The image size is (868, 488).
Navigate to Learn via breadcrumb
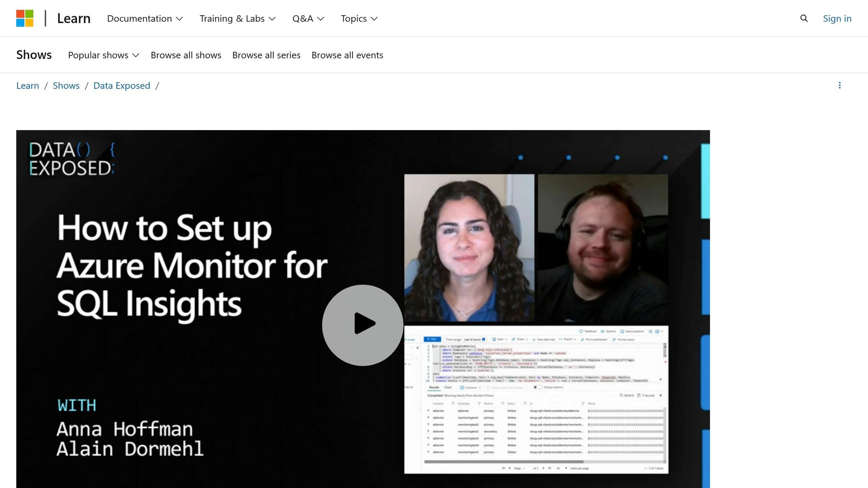tap(28, 85)
